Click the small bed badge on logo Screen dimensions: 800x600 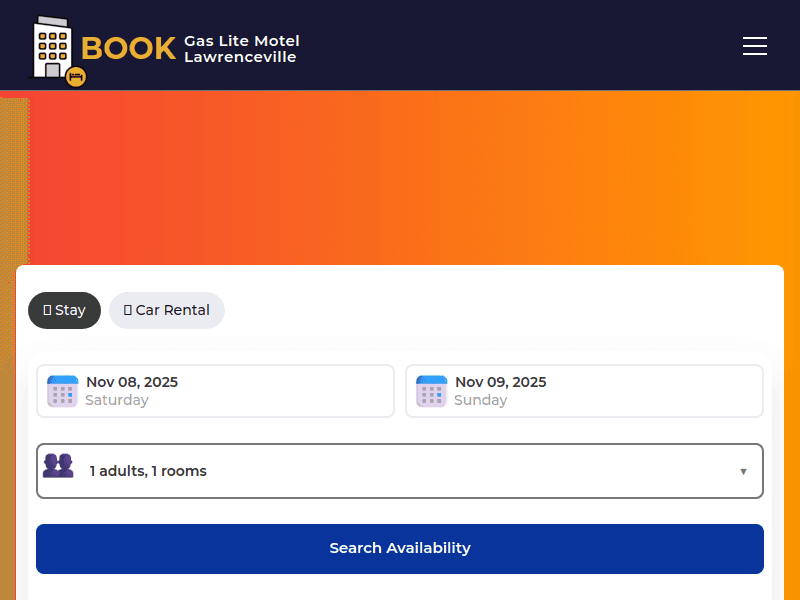coord(76,77)
